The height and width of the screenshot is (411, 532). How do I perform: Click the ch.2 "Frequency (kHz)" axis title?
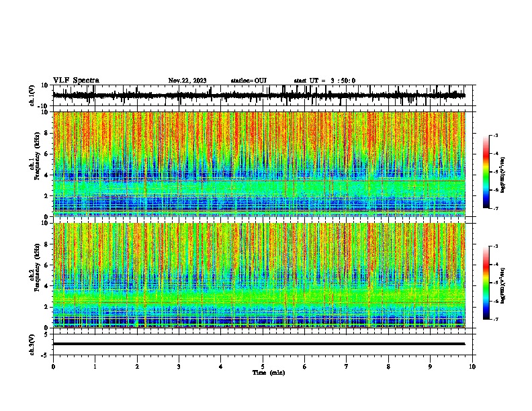(x=37, y=267)
